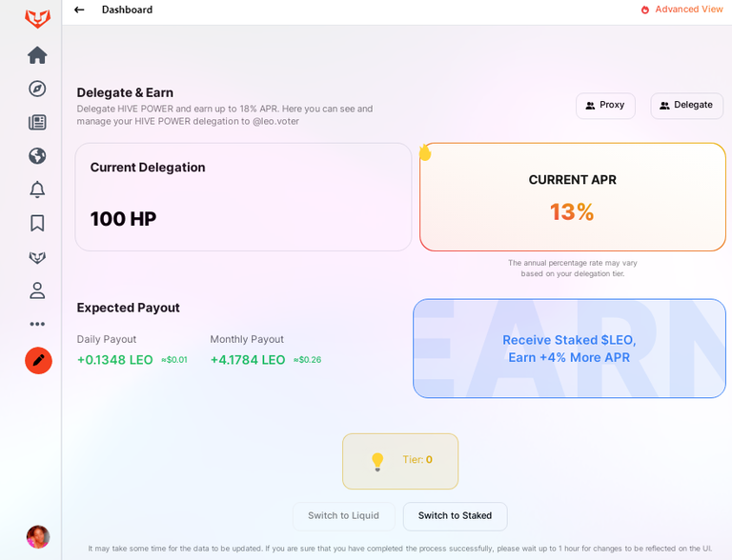
Task: Click the Receive Staked $LEO banner
Action: click(x=570, y=349)
